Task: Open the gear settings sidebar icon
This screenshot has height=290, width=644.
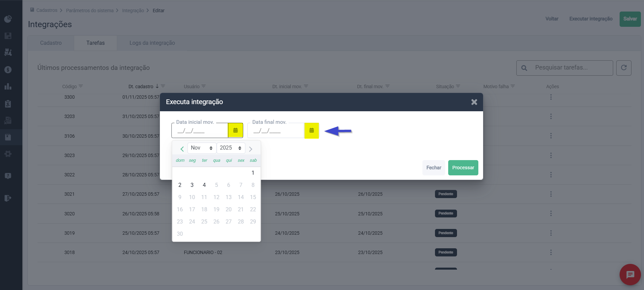Action: tap(8, 154)
